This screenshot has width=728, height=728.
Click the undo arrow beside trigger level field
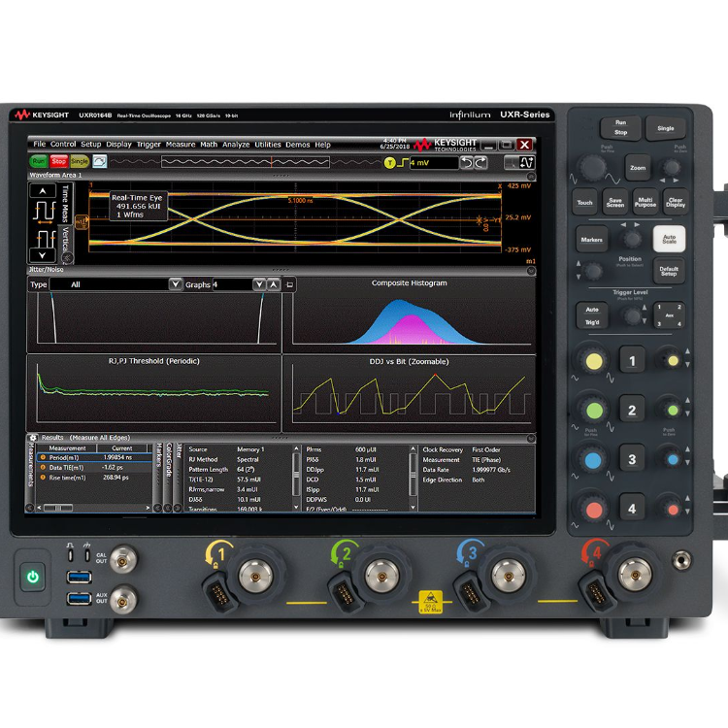coord(466,162)
